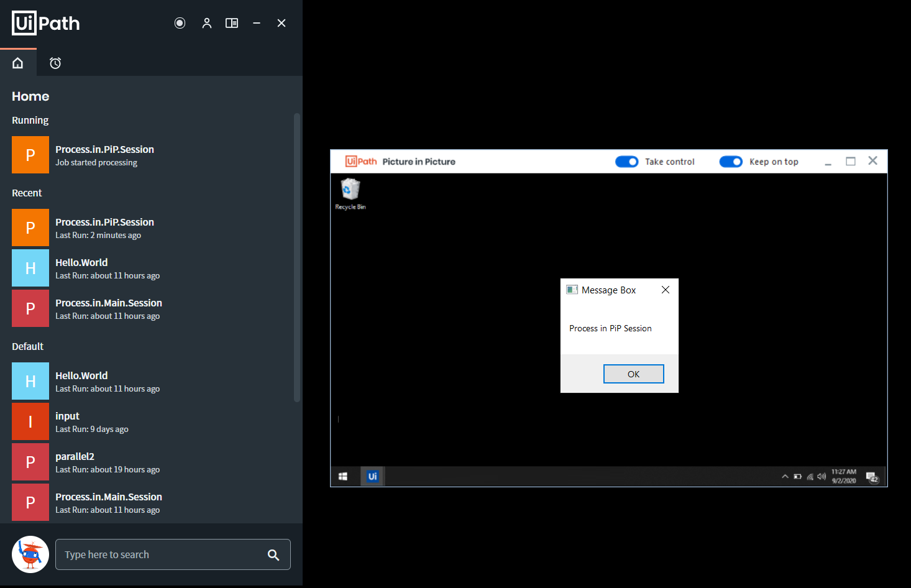Click the Default section heading
911x588 pixels.
click(x=27, y=346)
